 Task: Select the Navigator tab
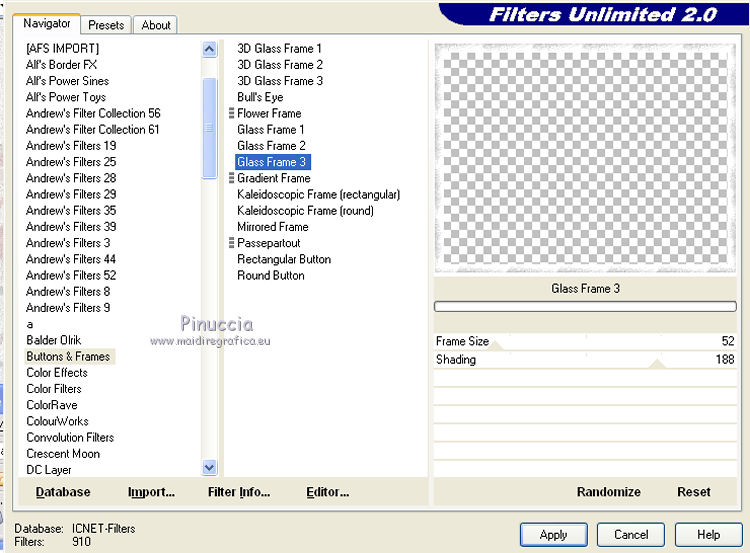pos(46,23)
